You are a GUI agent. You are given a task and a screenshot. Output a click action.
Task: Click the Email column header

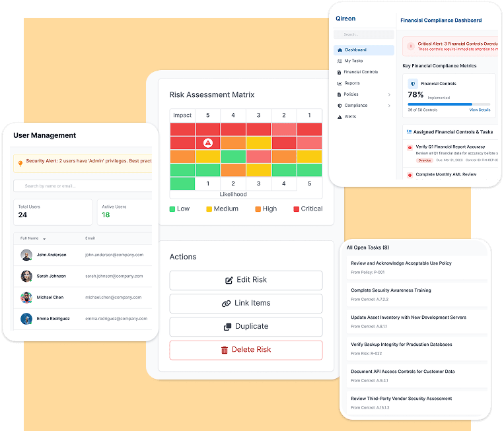click(x=90, y=238)
